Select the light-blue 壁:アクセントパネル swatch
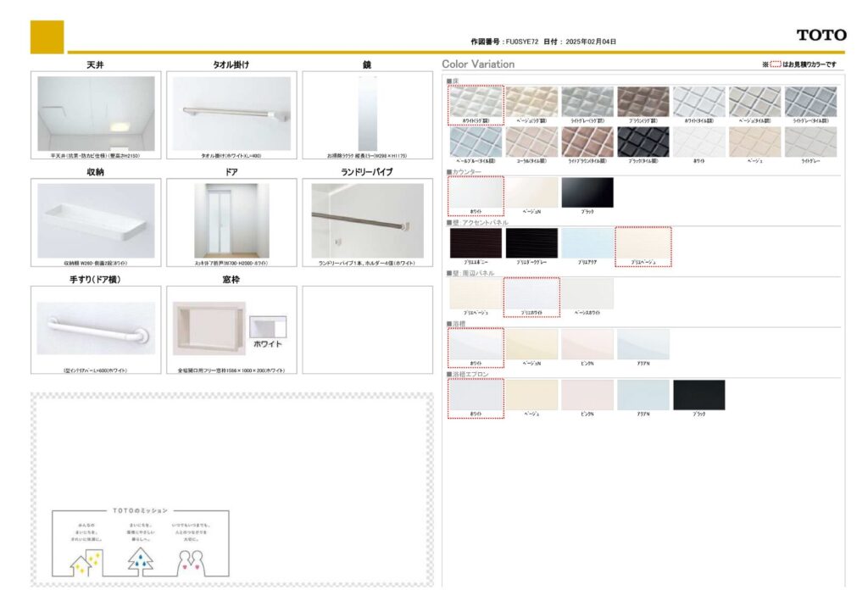Viewport: 868px width, 601px height. click(x=587, y=243)
